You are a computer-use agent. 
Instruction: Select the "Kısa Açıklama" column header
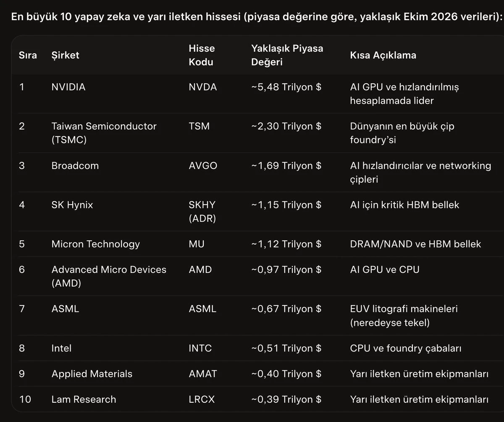pos(383,55)
